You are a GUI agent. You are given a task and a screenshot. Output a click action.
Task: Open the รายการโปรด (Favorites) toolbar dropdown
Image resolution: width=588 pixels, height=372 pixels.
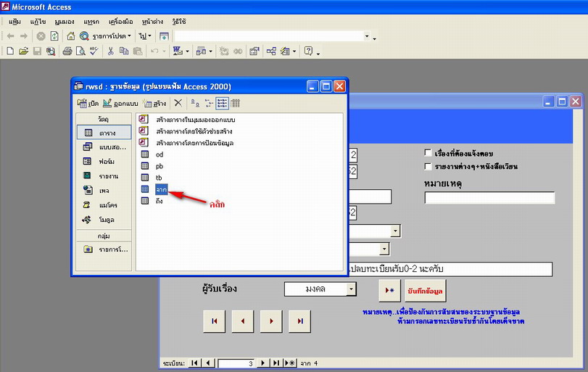point(109,36)
